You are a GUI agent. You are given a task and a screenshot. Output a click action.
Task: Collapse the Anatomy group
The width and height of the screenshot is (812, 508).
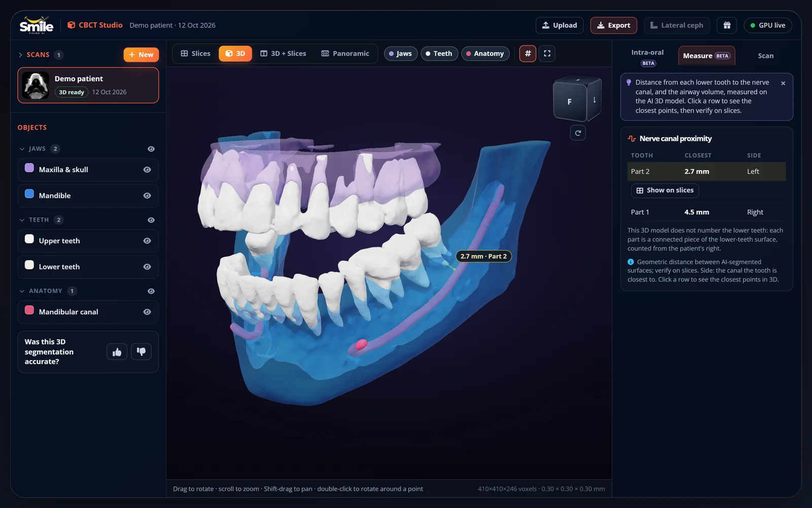(x=22, y=291)
